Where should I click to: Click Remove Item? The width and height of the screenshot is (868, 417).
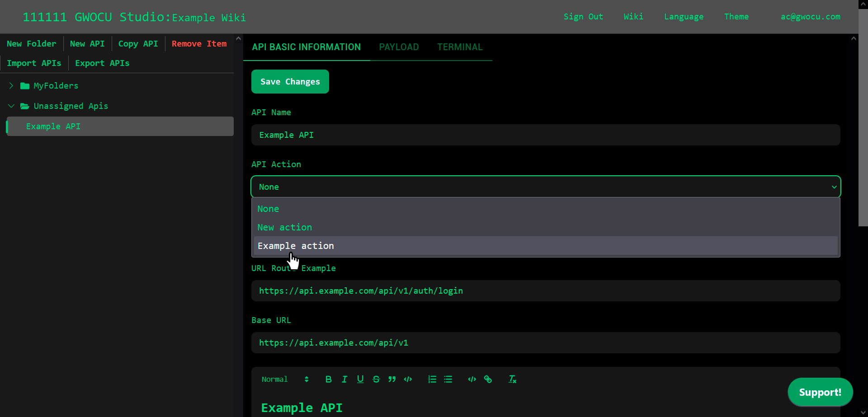(x=199, y=44)
